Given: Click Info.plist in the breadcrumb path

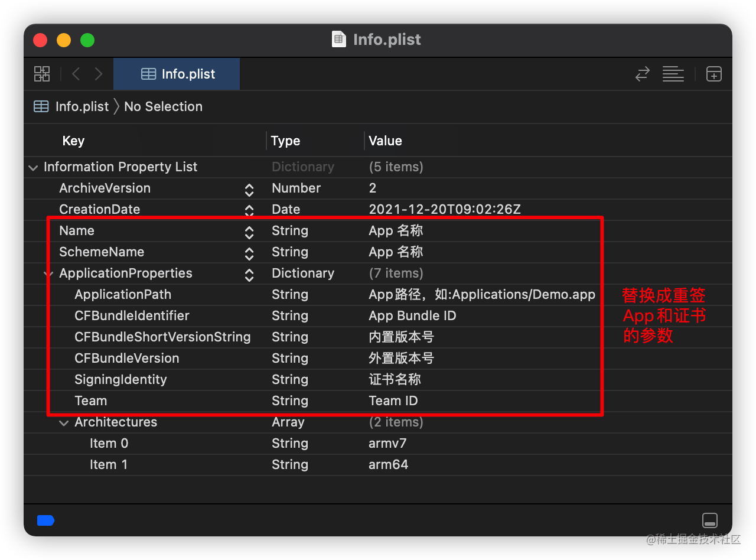Looking at the screenshot, I should tap(82, 106).
